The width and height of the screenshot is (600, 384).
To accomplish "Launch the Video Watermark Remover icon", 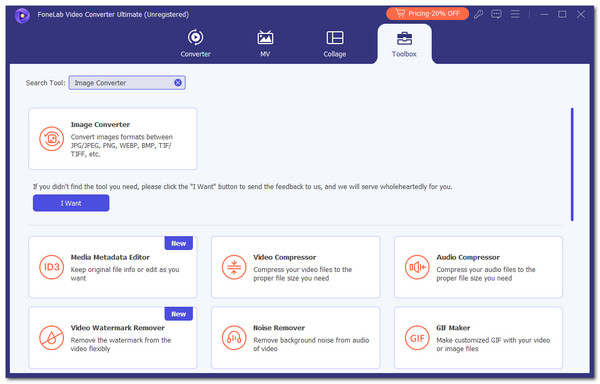I will click(x=51, y=338).
